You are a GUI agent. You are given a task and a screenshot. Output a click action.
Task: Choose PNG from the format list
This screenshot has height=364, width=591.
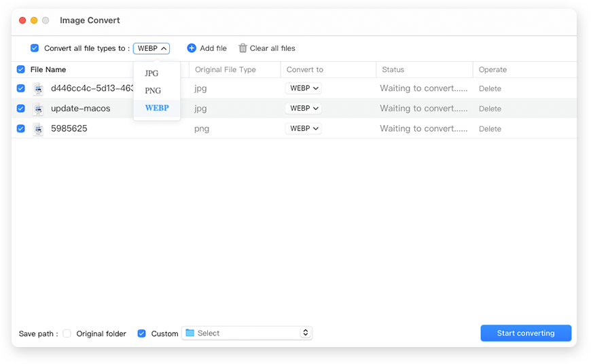point(153,90)
